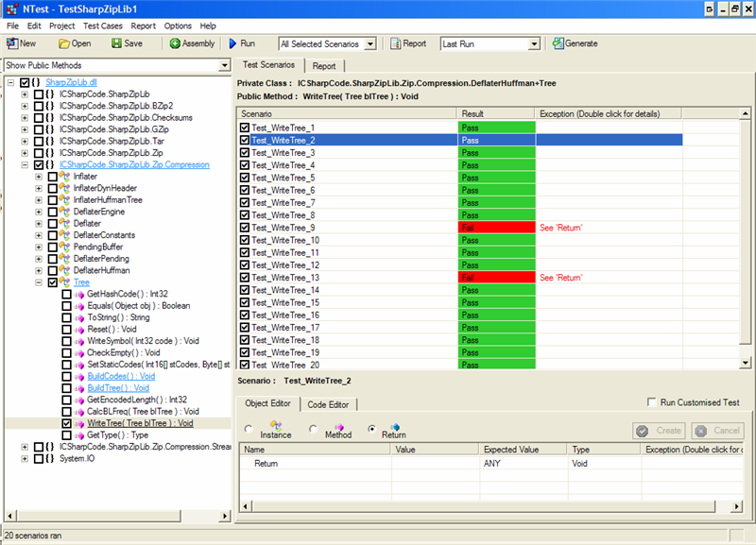Click the Generate toolbar icon
The height and width of the screenshot is (545, 756).
[x=558, y=43]
